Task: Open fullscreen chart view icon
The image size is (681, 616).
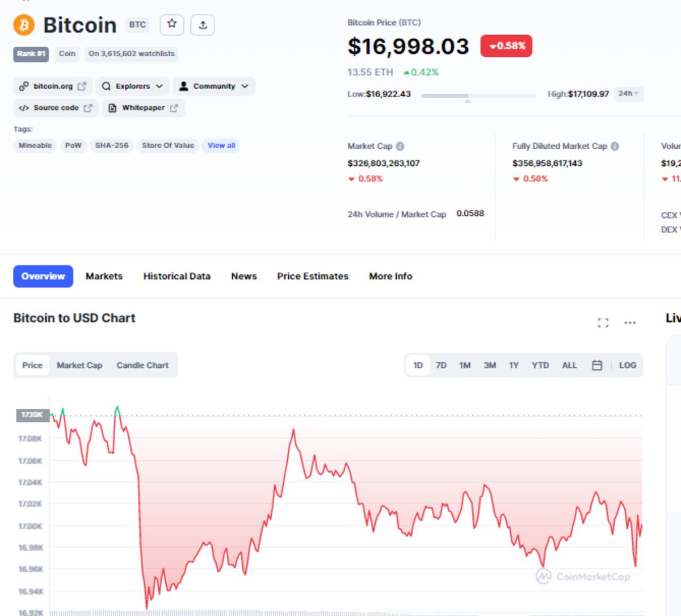Action: pyautogui.click(x=603, y=322)
